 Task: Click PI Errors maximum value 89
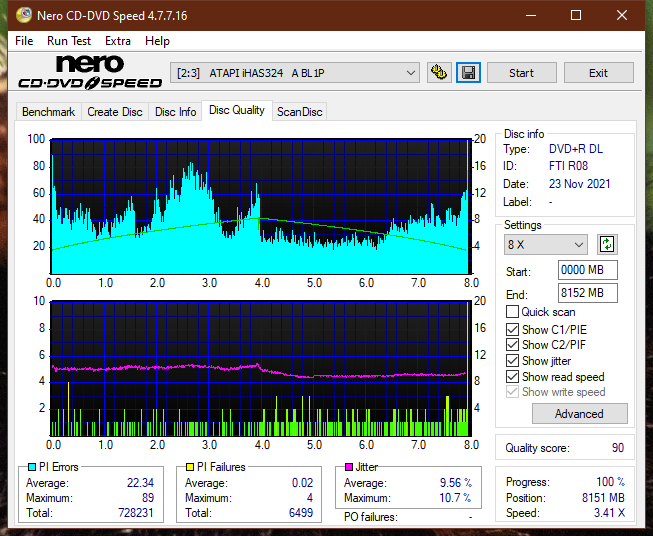[x=148, y=498]
